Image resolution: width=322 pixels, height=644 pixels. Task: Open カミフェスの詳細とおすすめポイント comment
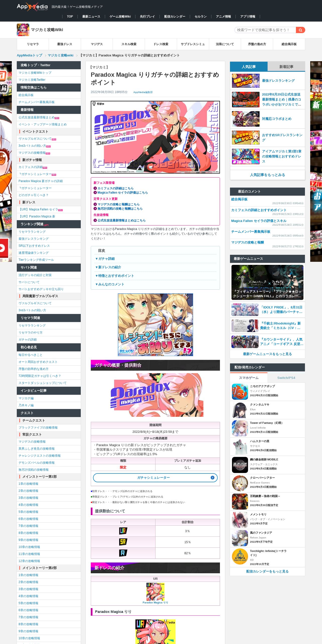[259, 210]
